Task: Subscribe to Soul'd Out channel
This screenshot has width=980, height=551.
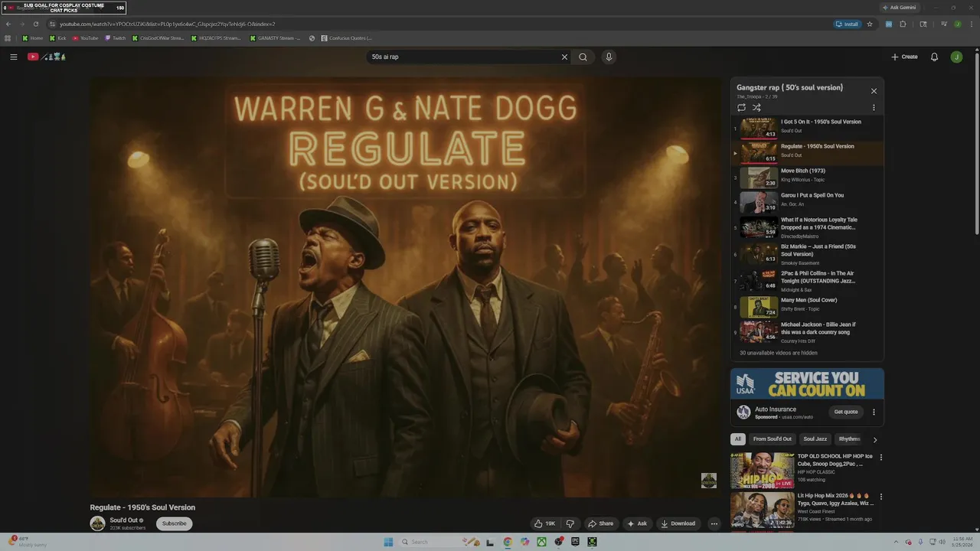Action: 174,523
